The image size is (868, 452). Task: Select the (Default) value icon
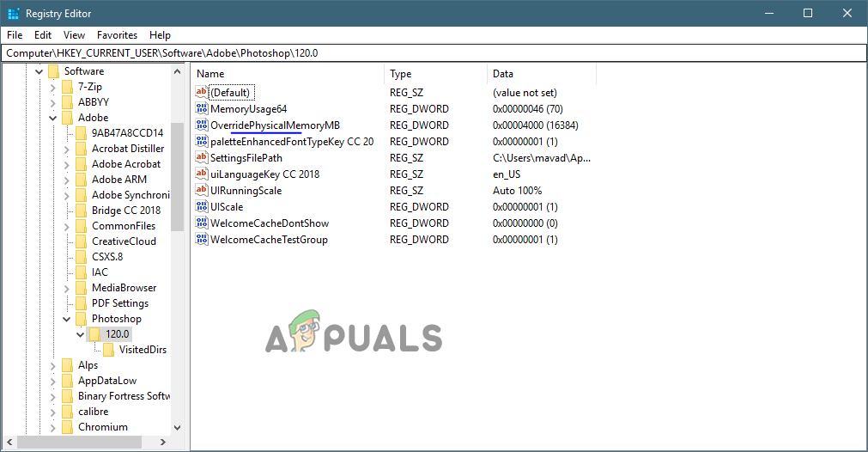tap(202, 92)
